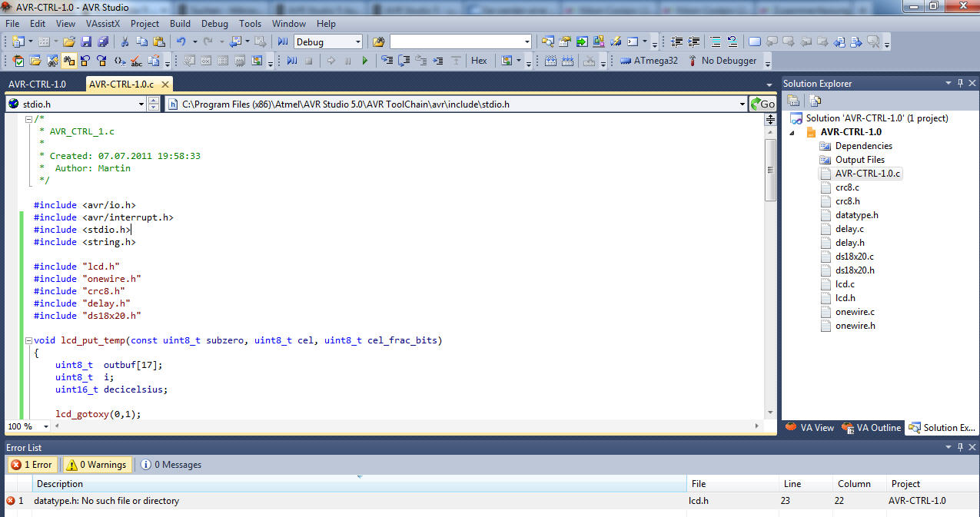Click the Undo icon

click(x=182, y=41)
